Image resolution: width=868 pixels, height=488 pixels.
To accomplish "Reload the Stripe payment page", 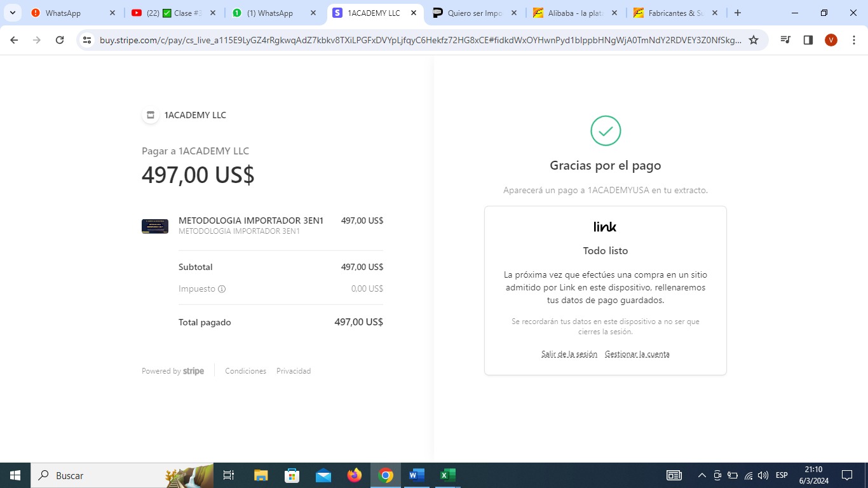I will click(x=60, y=40).
